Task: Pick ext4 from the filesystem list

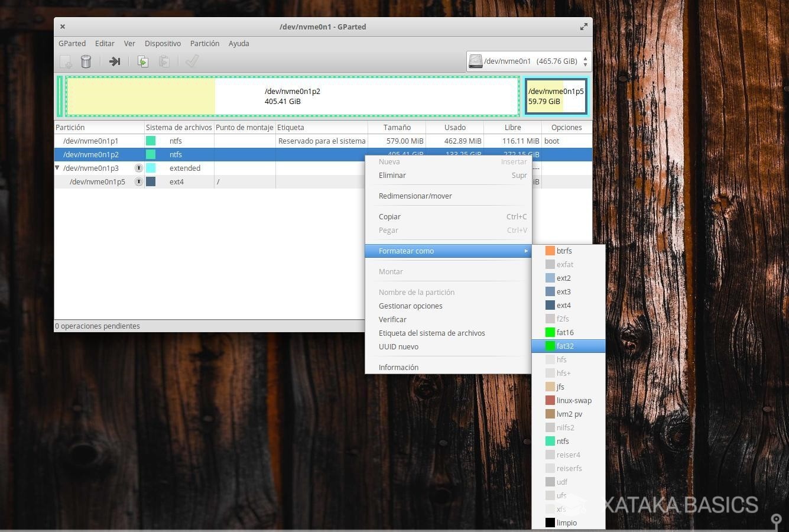Action: click(563, 306)
